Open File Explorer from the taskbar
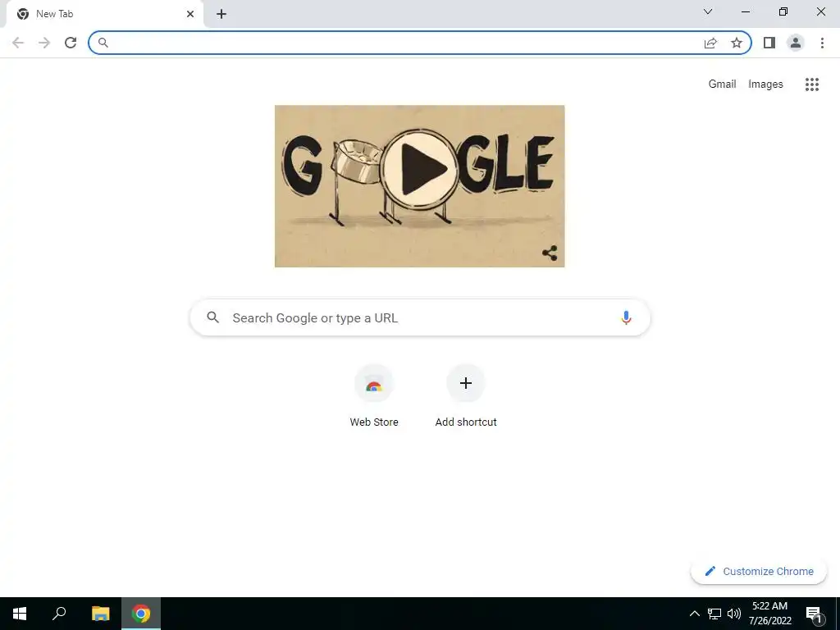The width and height of the screenshot is (840, 630). (x=100, y=614)
